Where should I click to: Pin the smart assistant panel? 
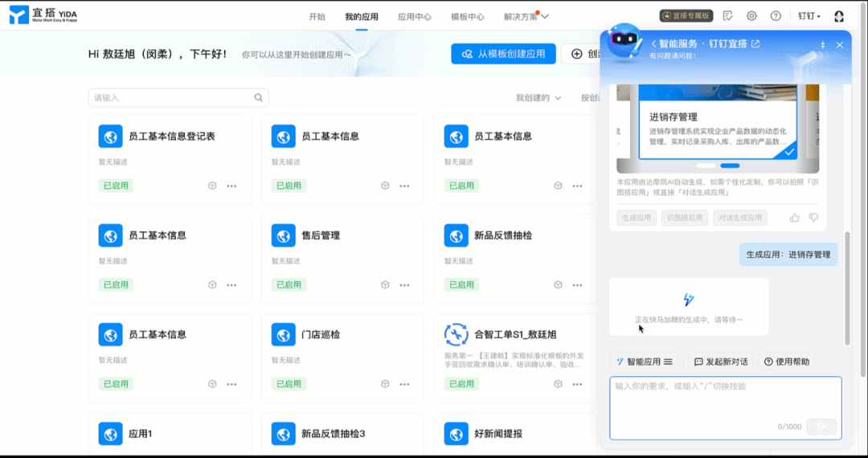(x=822, y=45)
